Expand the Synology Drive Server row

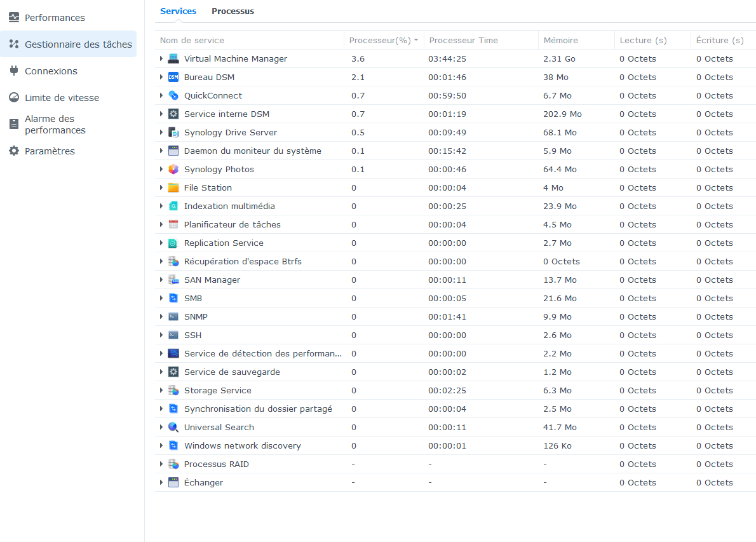pos(161,133)
